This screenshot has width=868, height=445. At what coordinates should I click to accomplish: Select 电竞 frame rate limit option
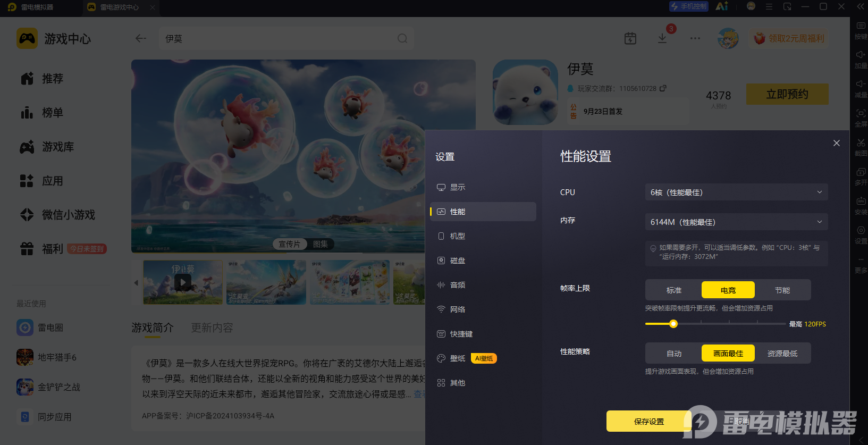(x=728, y=290)
